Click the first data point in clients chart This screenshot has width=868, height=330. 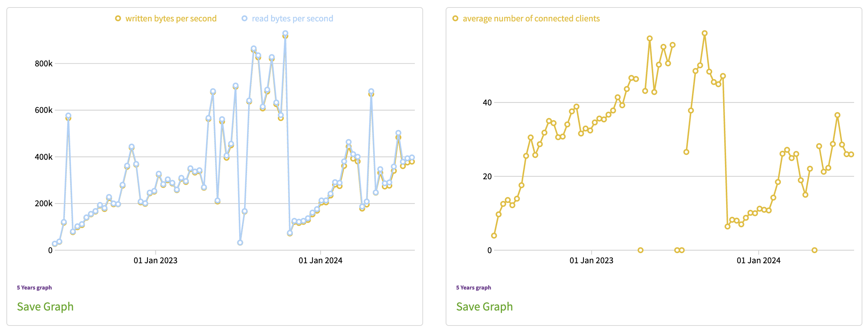coord(494,235)
